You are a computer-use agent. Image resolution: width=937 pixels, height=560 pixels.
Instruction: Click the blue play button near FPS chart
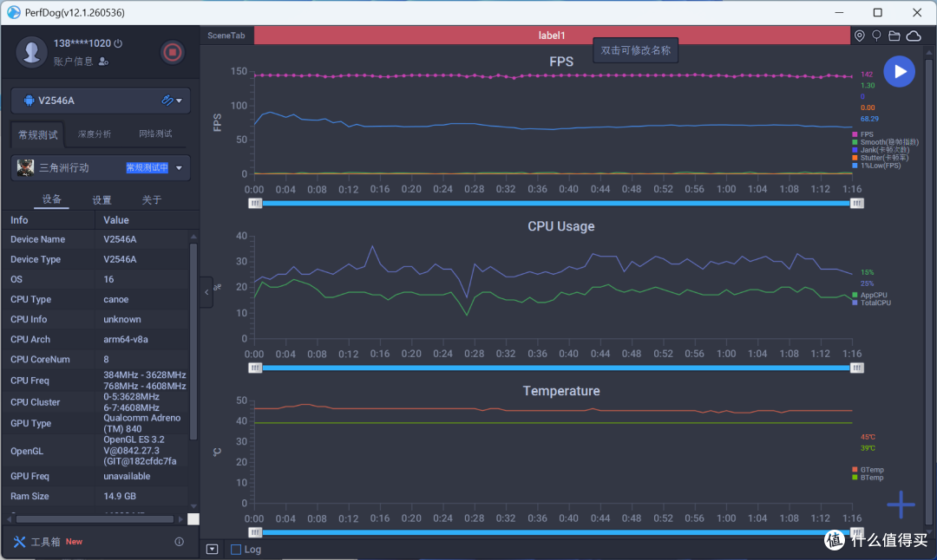(x=899, y=72)
